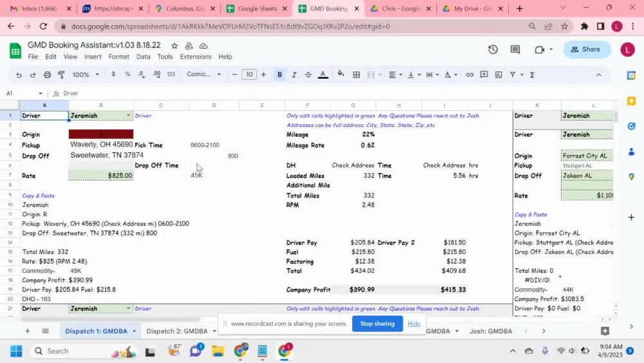Image resolution: width=644 pixels, height=363 pixels.
Task: Open the Data menu
Action: 144,57
